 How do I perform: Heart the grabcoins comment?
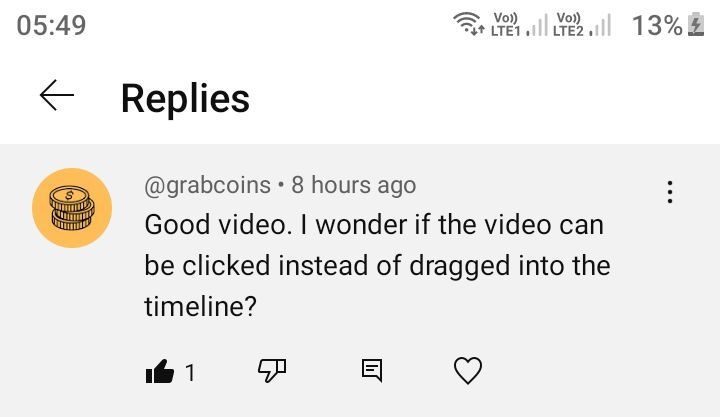468,372
